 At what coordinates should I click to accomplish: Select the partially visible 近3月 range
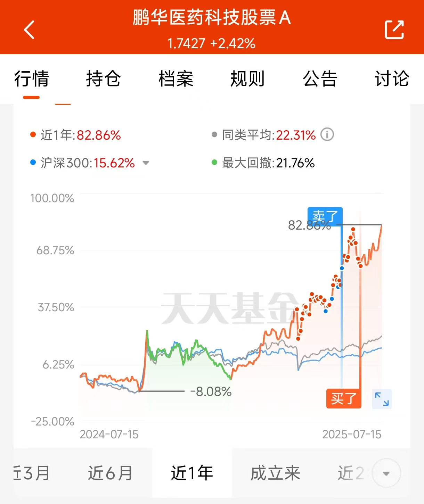[x=32, y=473]
